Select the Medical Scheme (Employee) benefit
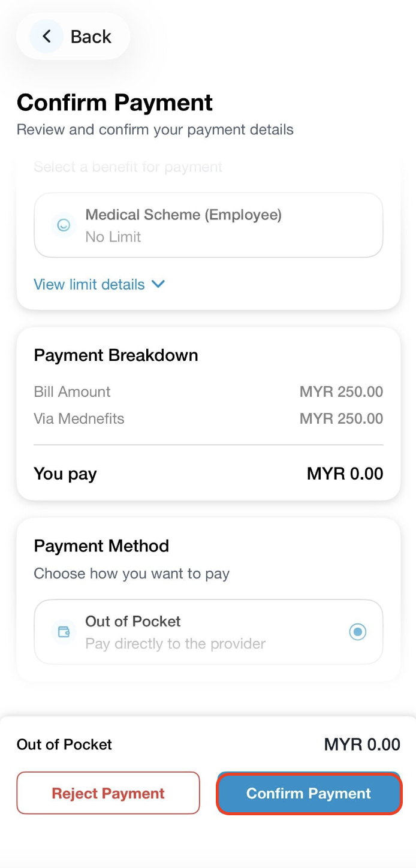Screen dimensions: 416x868 point(208,225)
